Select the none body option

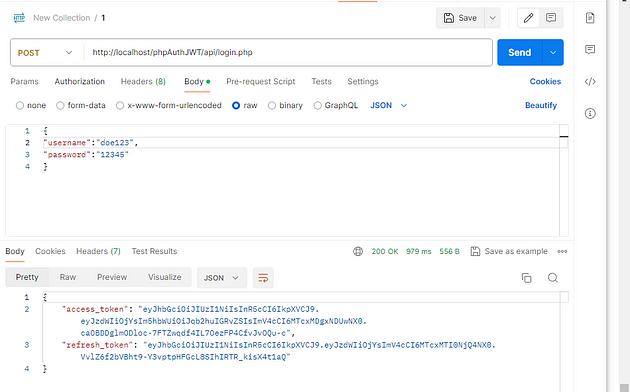20,106
